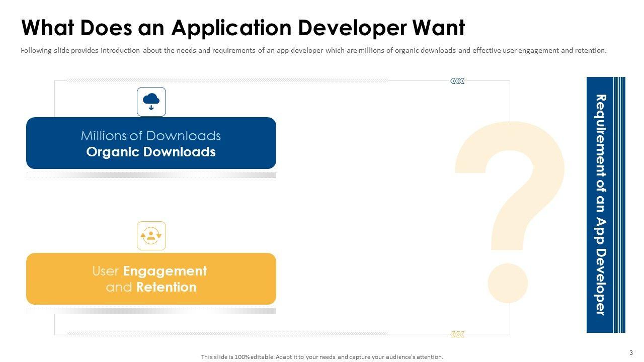Select the hatched stripe beneath the blue box
This screenshot has height=362, width=644.
point(151,175)
